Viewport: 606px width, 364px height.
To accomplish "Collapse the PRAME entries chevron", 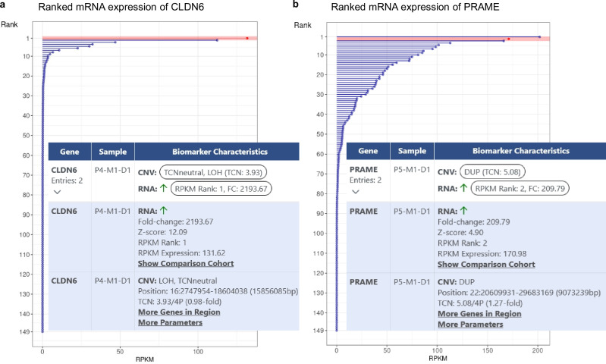I will click(356, 191).
